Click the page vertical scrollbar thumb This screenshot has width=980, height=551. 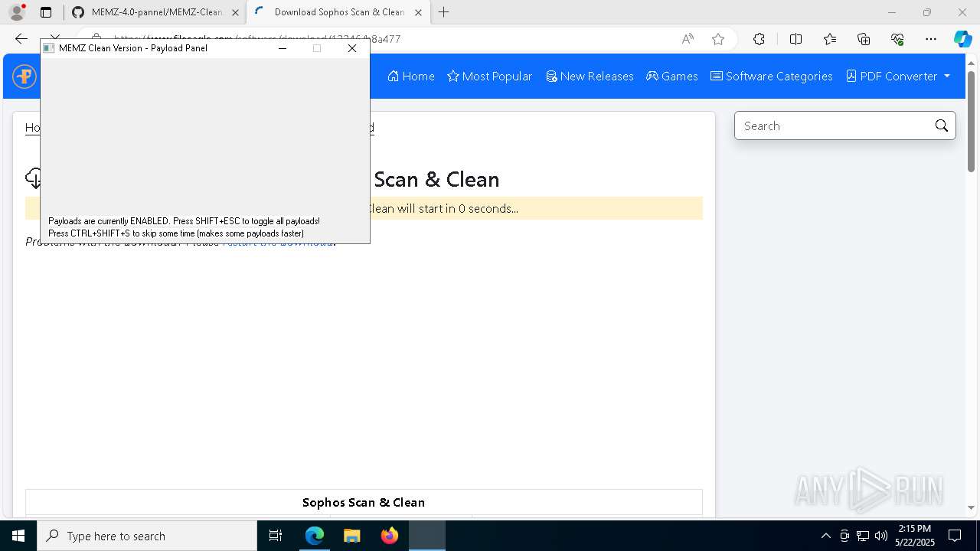point(971,121)
